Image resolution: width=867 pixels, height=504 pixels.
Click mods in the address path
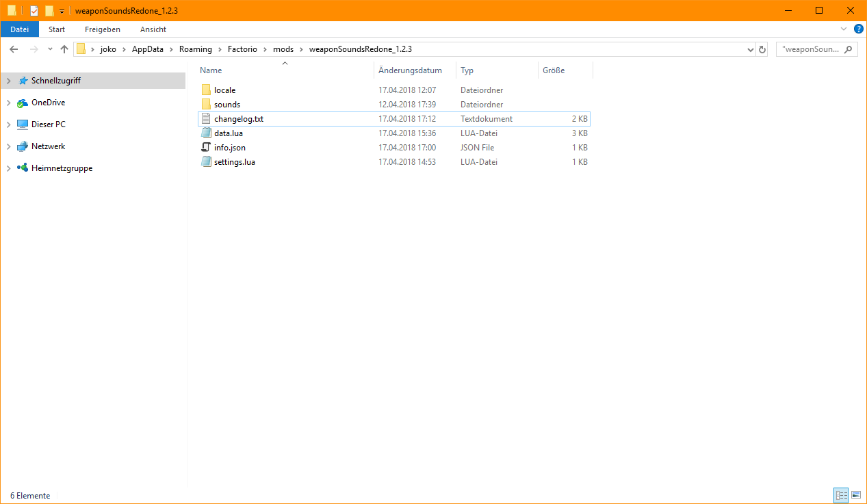283,49
